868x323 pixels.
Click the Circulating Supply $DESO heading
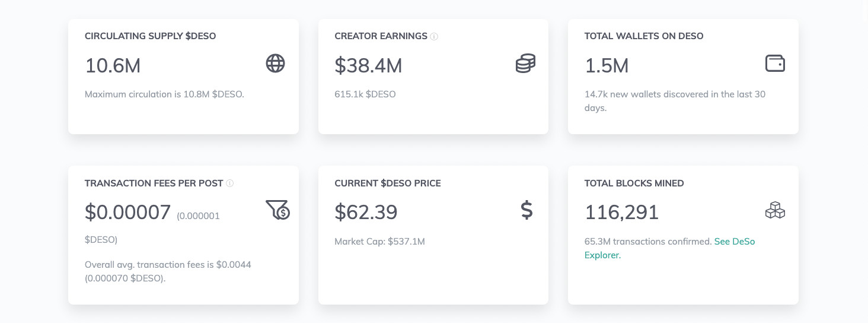[x=151, y=36]
